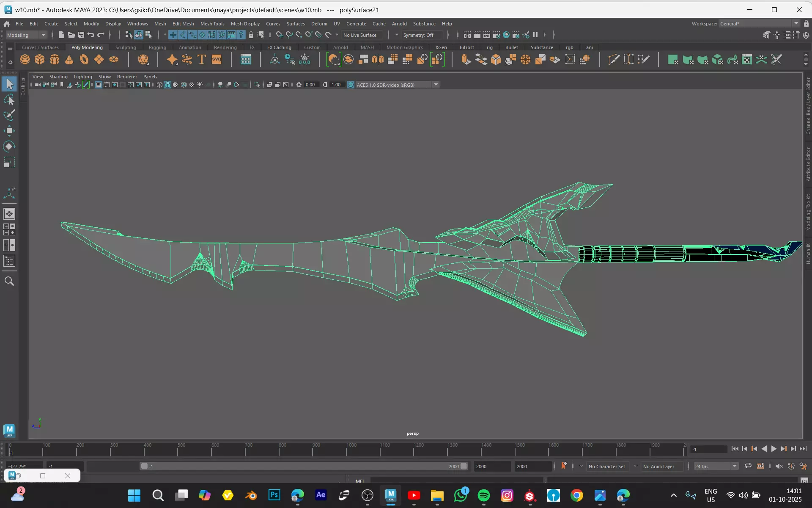Click the range slider left end handle
This screenshot has height=508, width=812.
click(144, 466)
